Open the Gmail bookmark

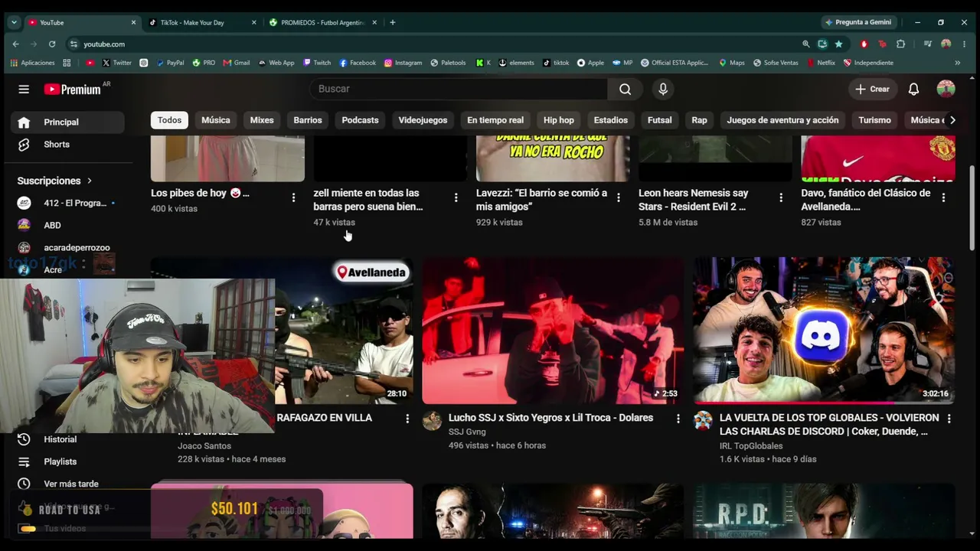237,63
